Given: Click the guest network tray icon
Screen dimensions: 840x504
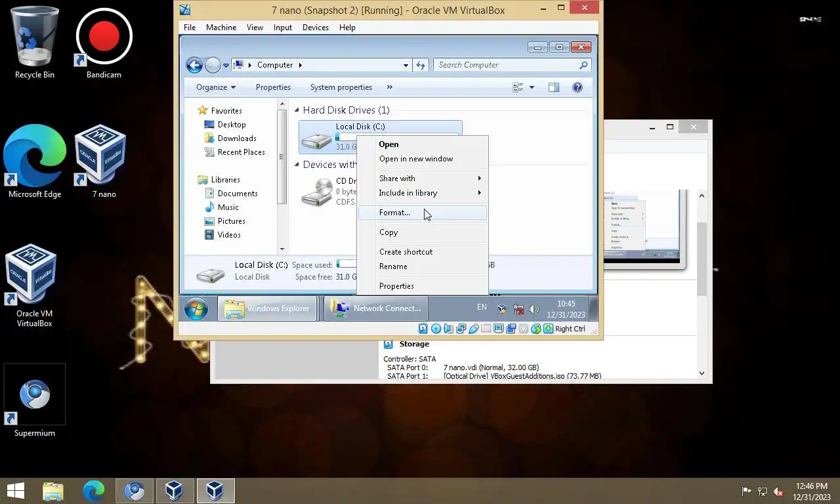Looking at the screenshot, I should [x=518, y=308].
